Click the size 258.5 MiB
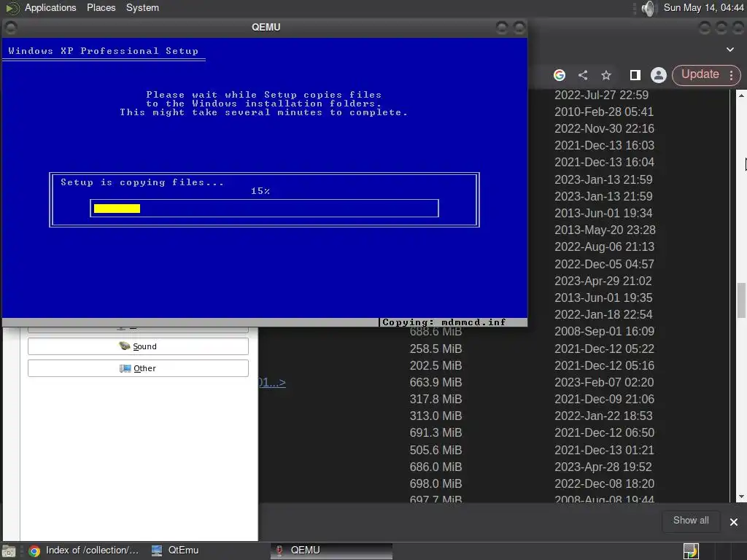This screenshot has height=560, width=747. coord(436,349)
